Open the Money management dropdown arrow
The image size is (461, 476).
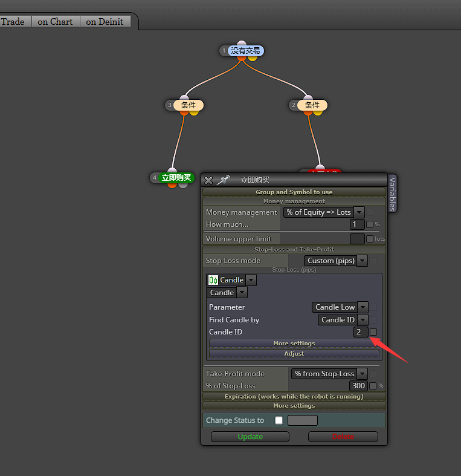pos(359,212)
